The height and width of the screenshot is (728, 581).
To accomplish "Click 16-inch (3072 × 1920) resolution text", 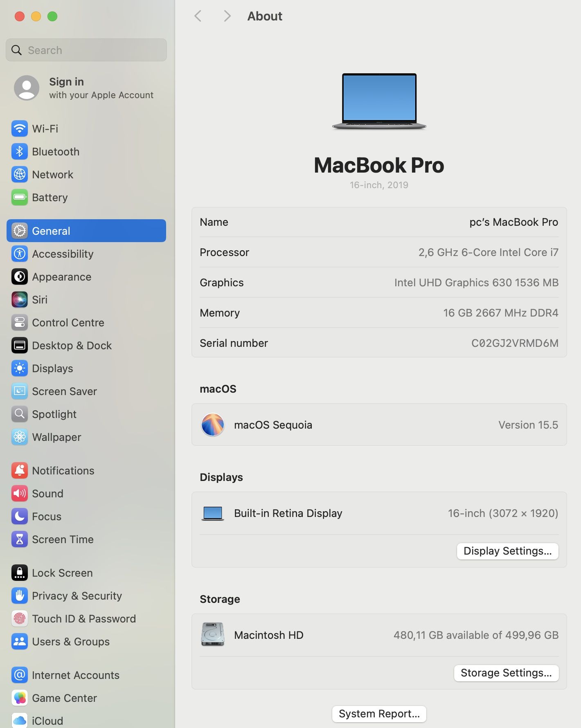I will (503, 513).
